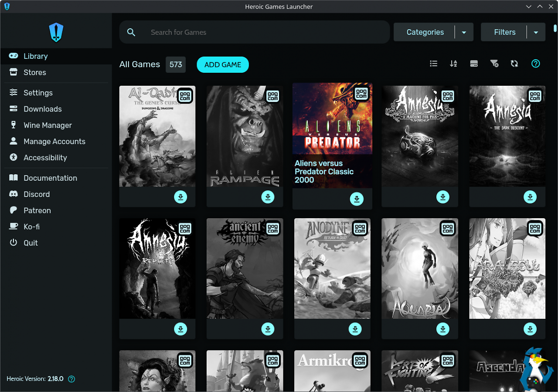The width and height of the screenshot is (558, 392).
Task: Open the Armikrog game cover
Action: pyautogui.click(x=332, y=371)
